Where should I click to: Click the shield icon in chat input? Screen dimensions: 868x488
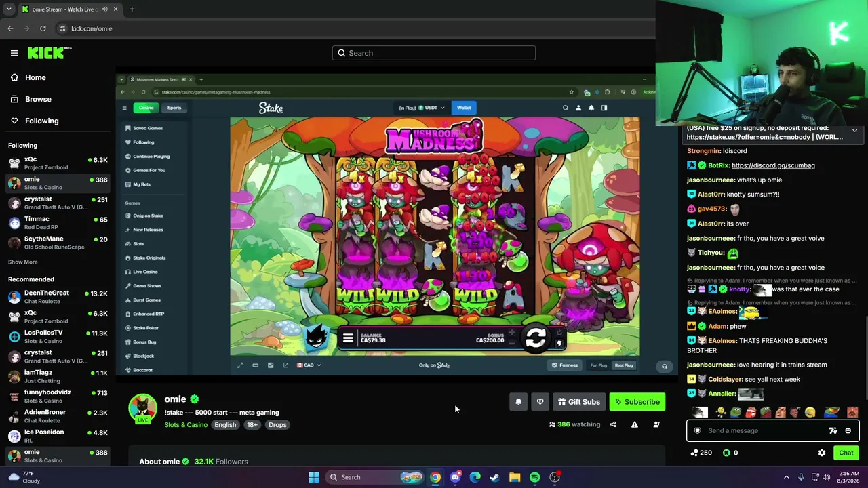[697, 430]
